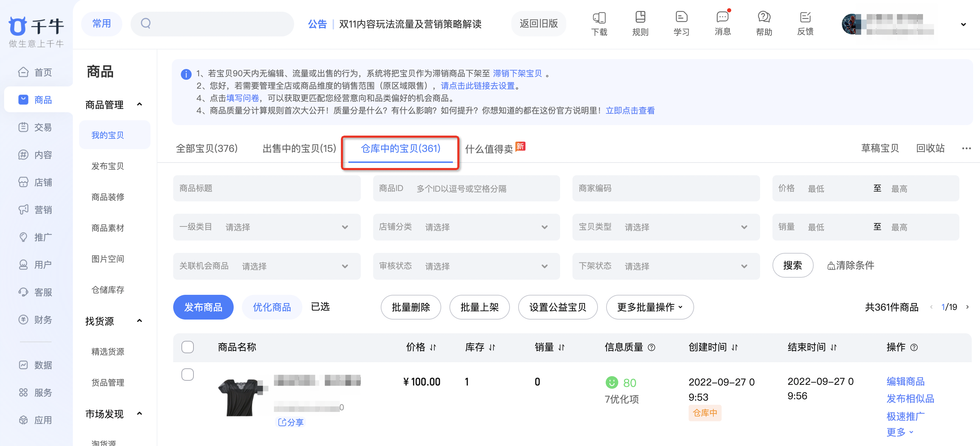
Task: Click the 搜索 button
Action: (793, 265)
